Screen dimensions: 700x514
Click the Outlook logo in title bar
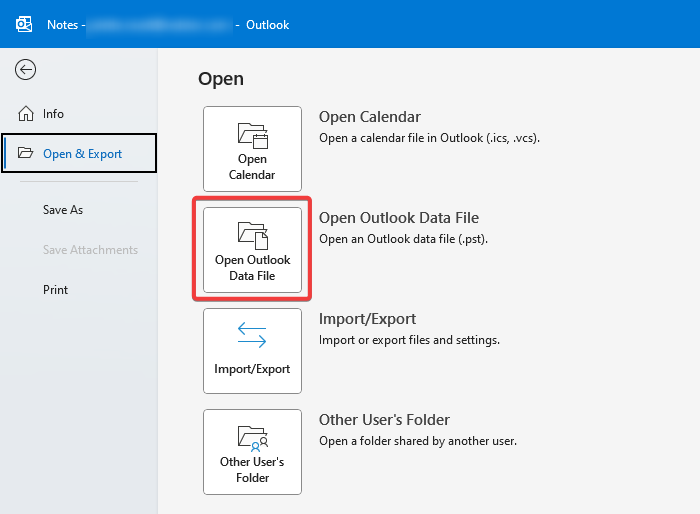24,24
